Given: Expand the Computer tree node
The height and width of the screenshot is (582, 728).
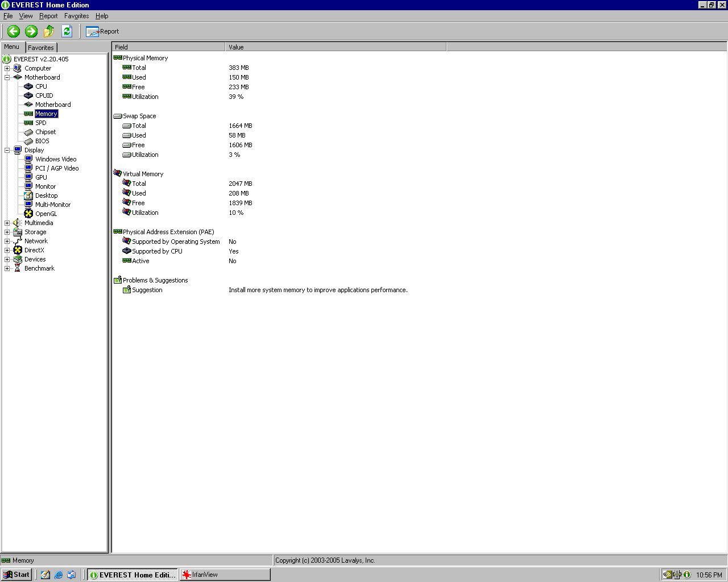Looking at the screenshot, I should coord(7,68).
